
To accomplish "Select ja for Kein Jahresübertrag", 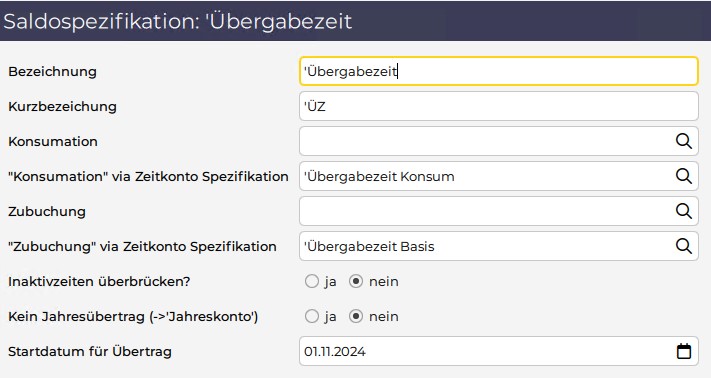I will [312, 316].
